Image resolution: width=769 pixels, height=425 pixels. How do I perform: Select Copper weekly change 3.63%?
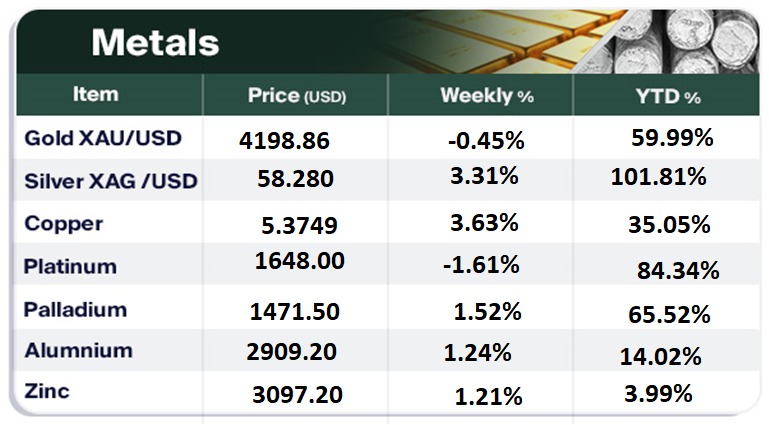pyautogui.click(x=486, y=222)
